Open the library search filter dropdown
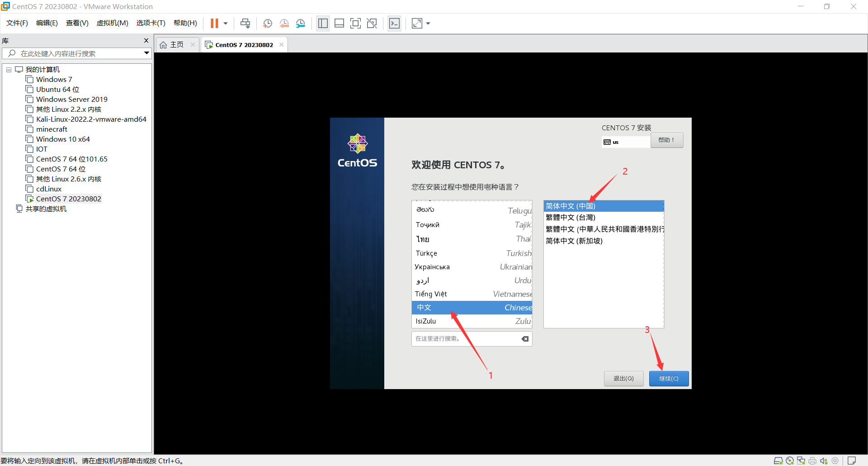 (146, 53)
